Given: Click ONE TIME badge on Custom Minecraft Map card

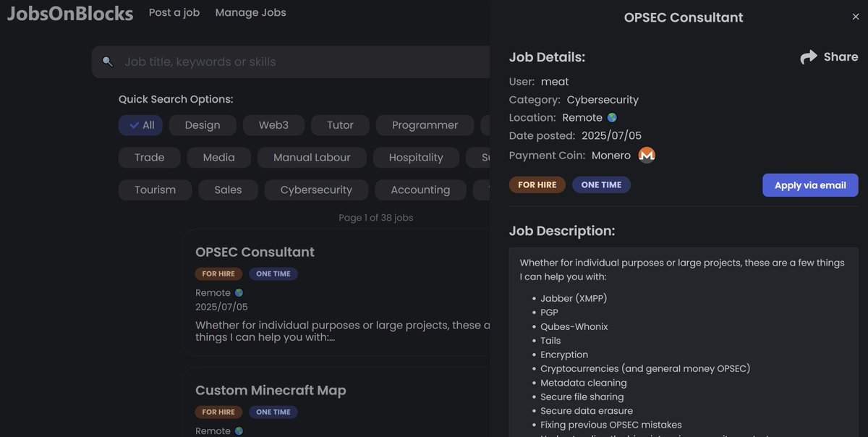Looking at the screenshot, I should 273,412.
